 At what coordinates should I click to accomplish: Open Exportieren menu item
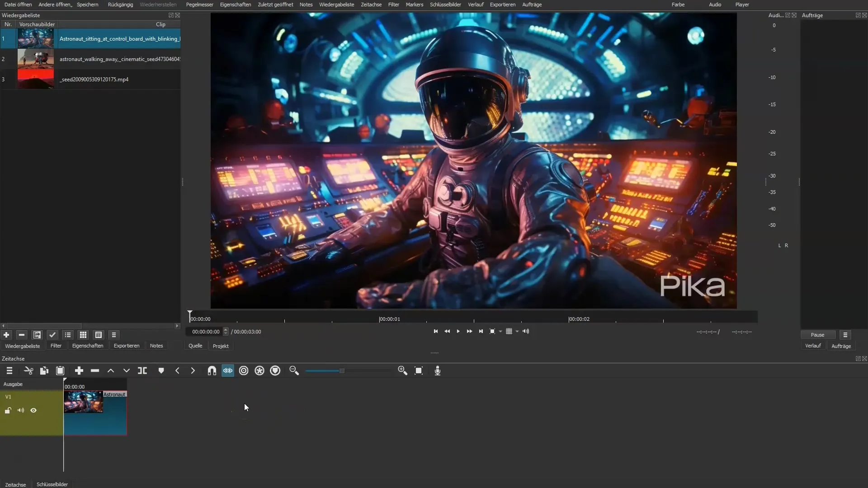point(503,4)
